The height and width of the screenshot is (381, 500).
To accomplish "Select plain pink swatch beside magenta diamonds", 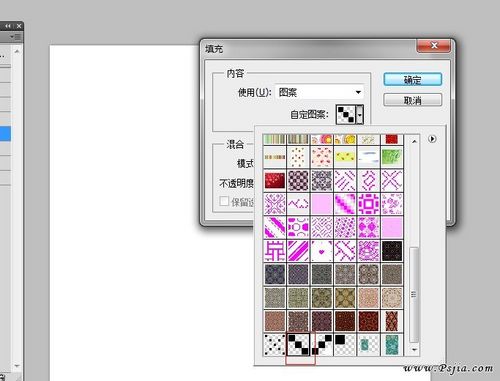I will pos(392,227).
